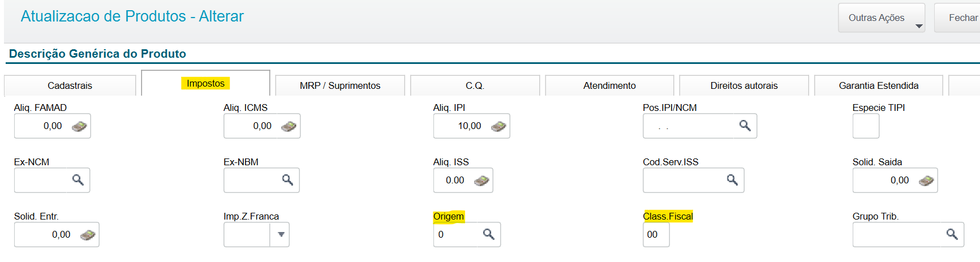
Task: Select the Direitos autorais tab
Action: point(744,85)
